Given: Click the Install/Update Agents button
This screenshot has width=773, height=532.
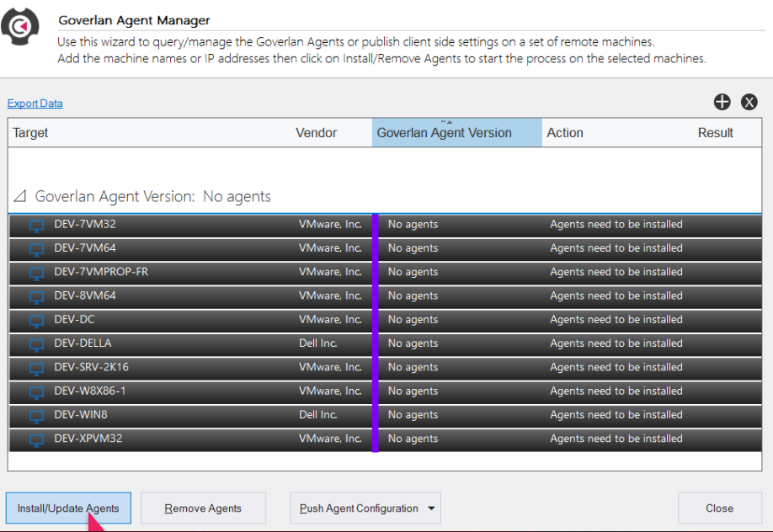Looking at the screenshot, I should click(68, 508).
